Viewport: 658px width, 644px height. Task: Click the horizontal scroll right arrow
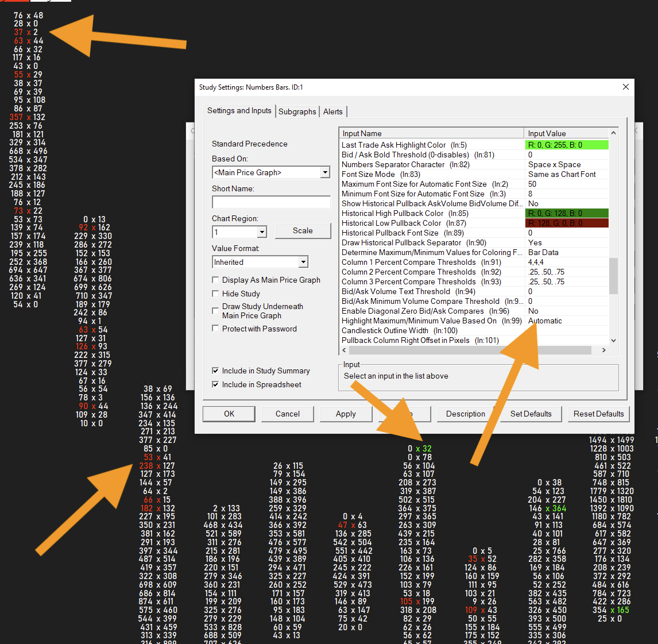point(604,350)
